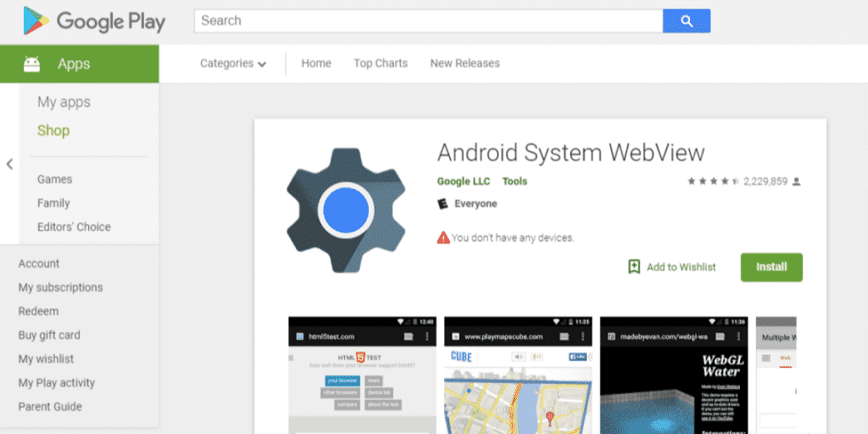The width and height of the screenshot is (868, 434).
Task: Click the Add to Wishlist bookmark icon
Action: pyautogui.click(x=634, y=267)
